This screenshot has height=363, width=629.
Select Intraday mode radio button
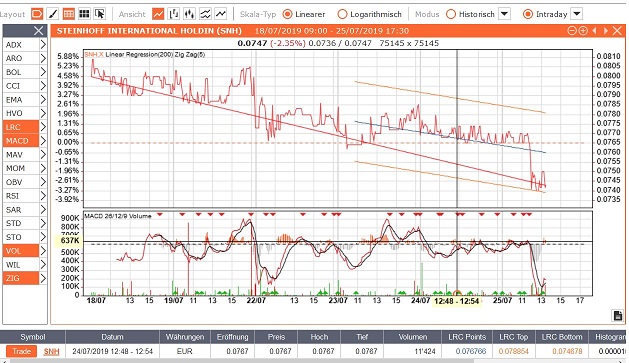pos(528,14)
